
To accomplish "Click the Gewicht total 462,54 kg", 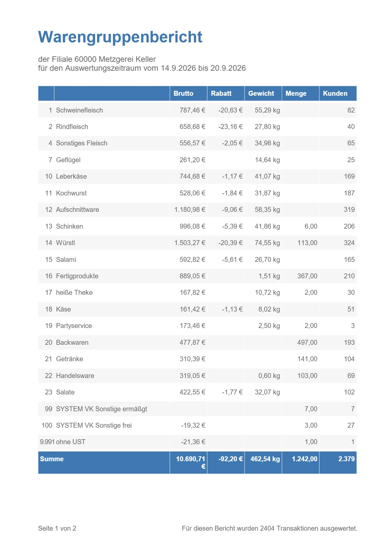I will click(265, 459).
